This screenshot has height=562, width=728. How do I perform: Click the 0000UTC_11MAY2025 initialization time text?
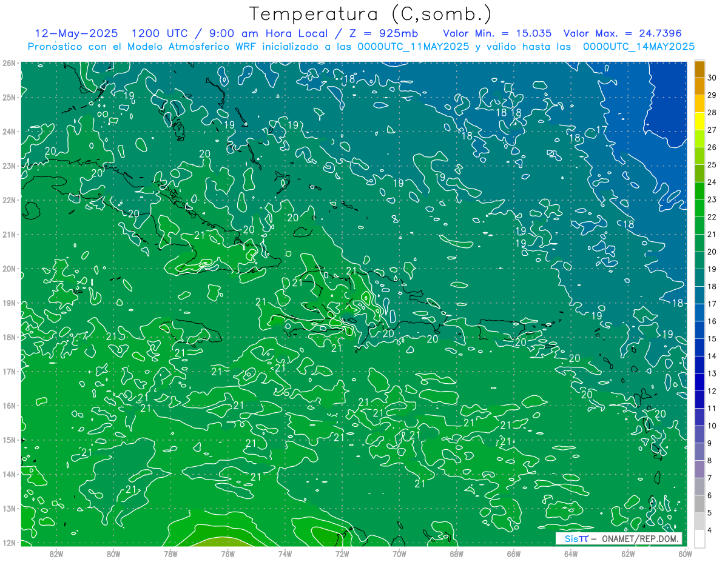point(413,47)
